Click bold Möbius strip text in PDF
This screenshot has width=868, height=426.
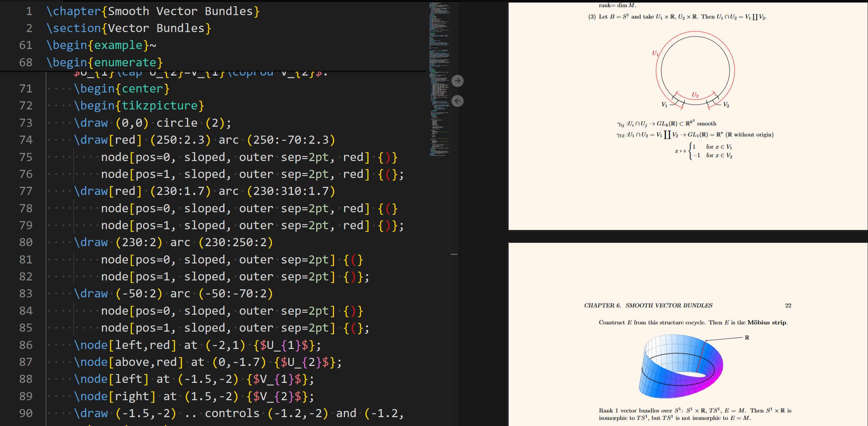coord(767,322)
